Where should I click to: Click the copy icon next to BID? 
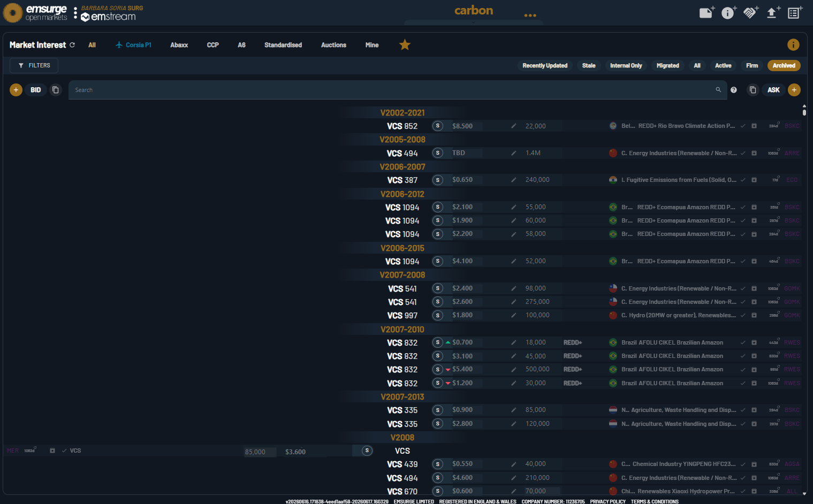click(55, 90)
